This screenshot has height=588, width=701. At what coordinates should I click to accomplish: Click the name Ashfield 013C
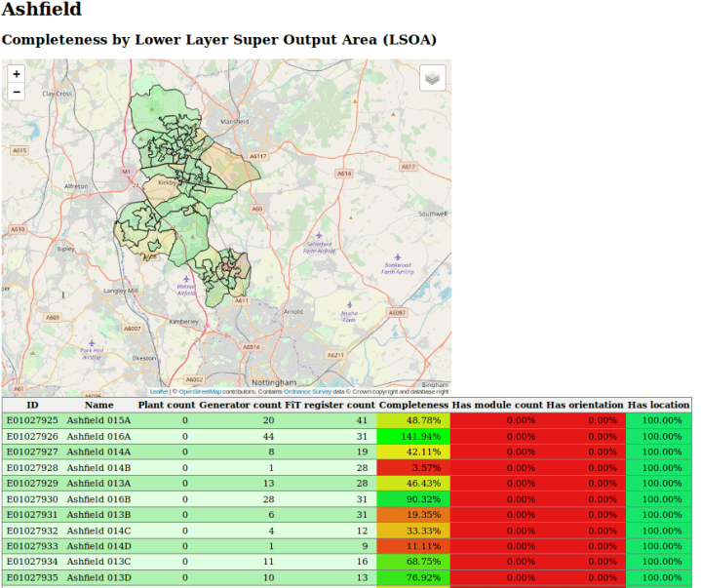(x=98, y=562)
